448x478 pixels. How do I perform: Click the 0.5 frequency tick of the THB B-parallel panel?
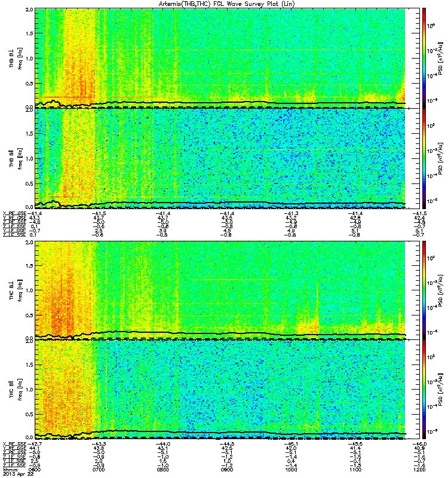tap(29, 183)
